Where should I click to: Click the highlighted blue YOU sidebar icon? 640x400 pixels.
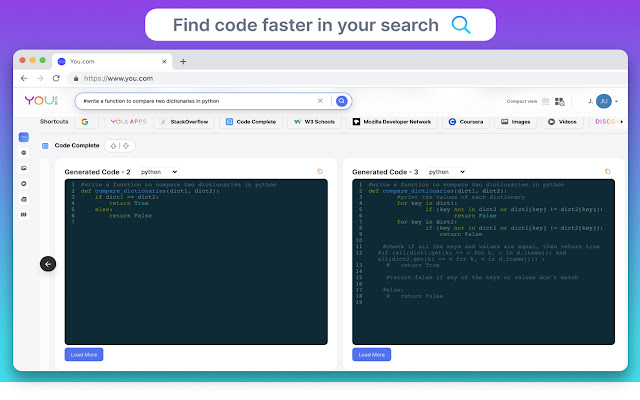pyautogui.click(x=24, y=137)
